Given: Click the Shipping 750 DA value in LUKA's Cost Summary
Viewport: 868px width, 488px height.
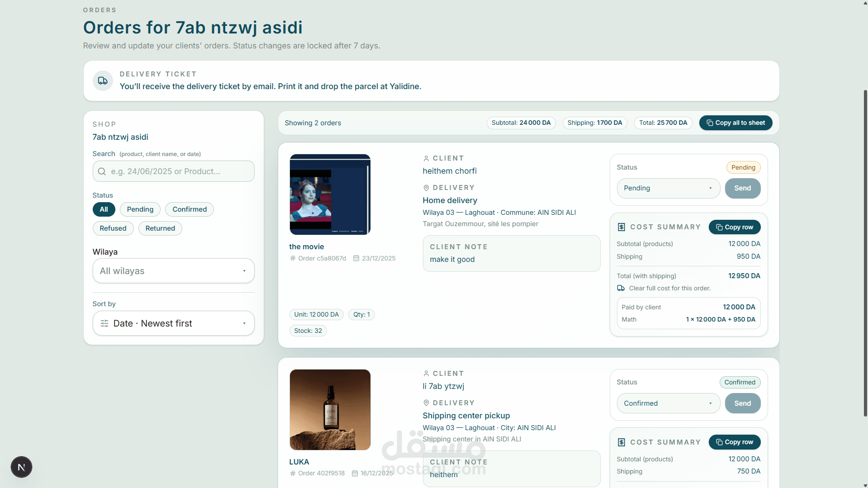Looking at the screenshot, I should click(x=749, y=471).
